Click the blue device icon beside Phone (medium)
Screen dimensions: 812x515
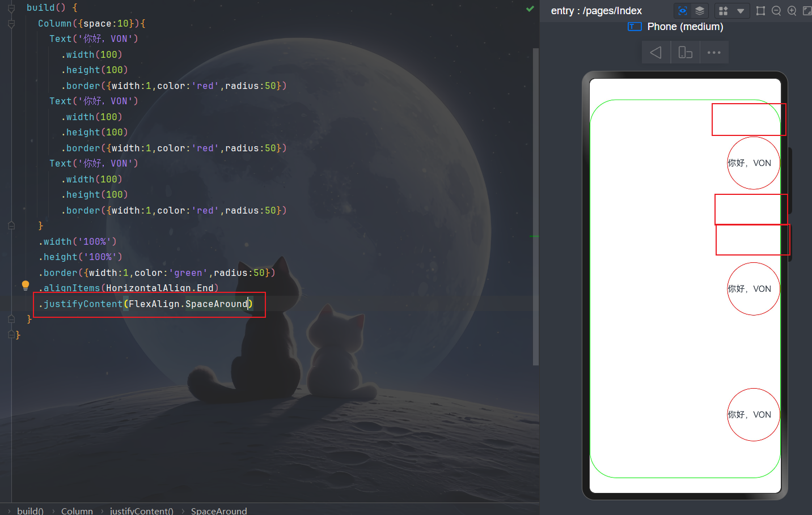pos(635,27)
